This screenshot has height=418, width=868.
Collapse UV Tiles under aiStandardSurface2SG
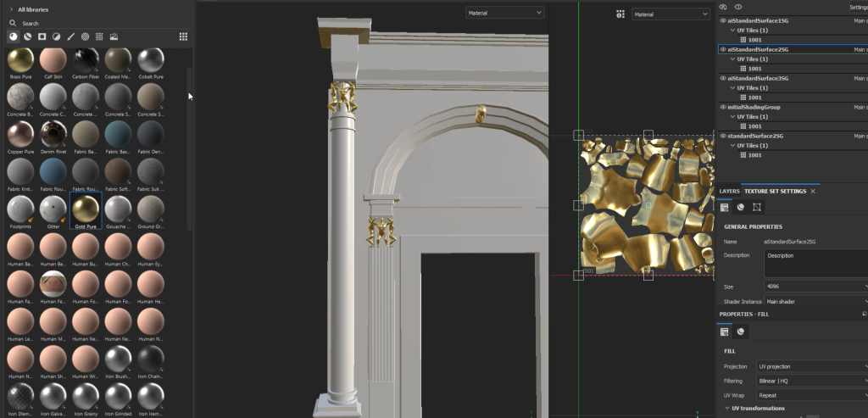click(x=732, y=59)
